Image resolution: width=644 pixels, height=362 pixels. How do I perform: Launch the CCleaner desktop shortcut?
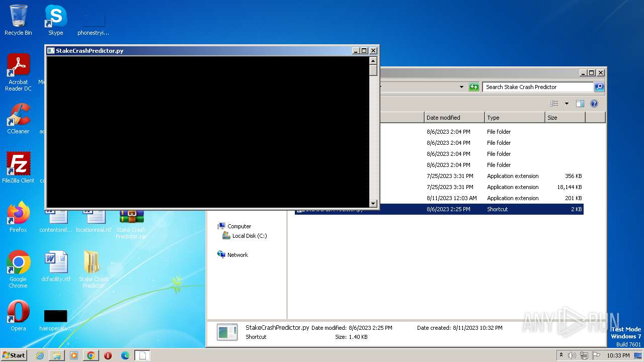click(18, 119)
